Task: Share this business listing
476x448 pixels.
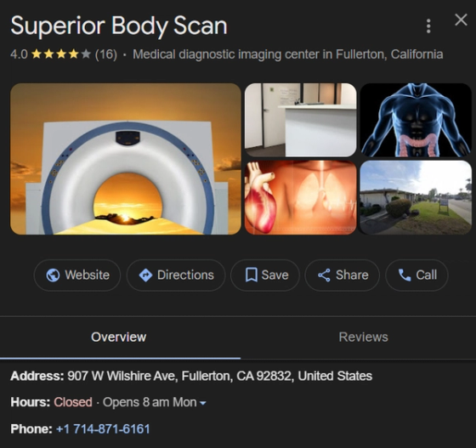Action: 342,275
